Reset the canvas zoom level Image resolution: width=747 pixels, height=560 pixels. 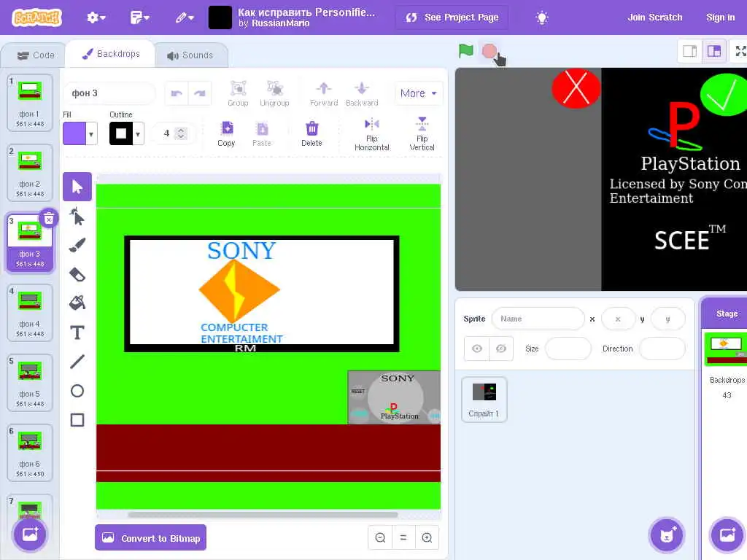point(403,537)
